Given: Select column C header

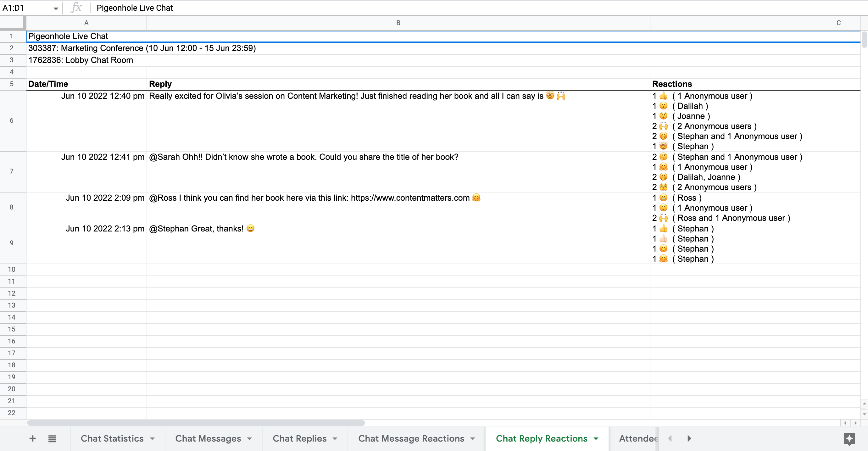Looking at the screenshot, I should click(x=755, y=23).
